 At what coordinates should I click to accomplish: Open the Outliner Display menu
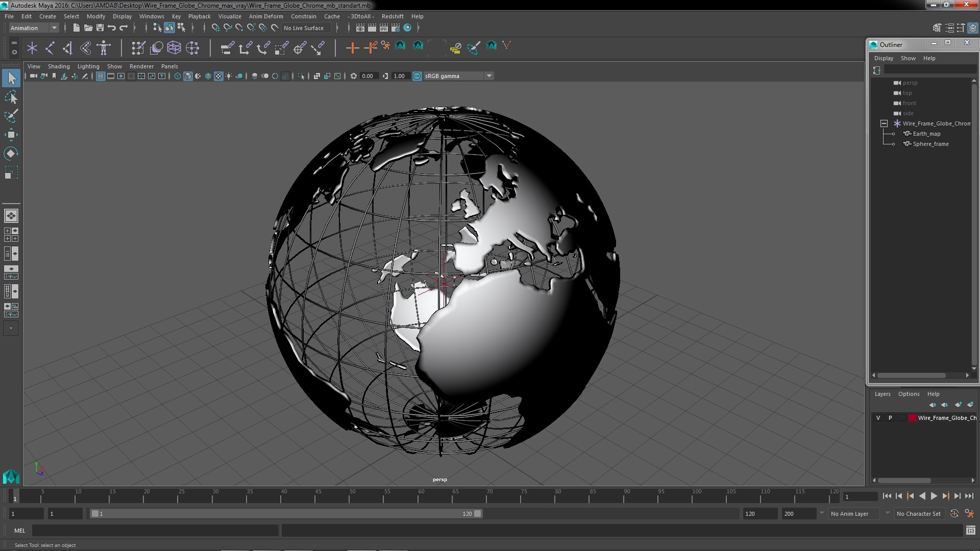[884, 58]
